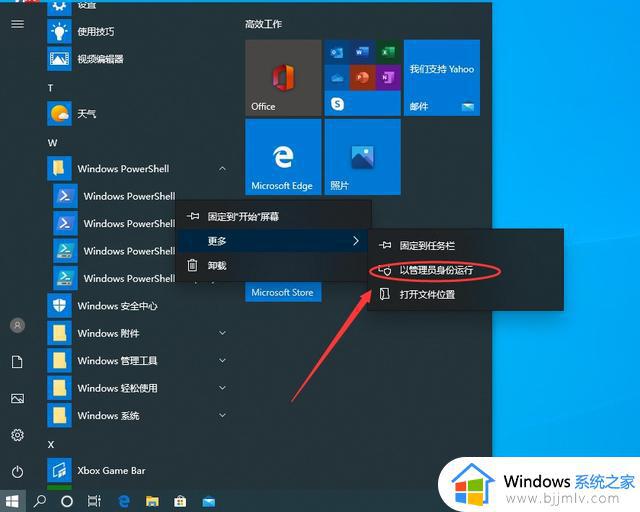Select 固定到任务栏 in submenu

point(466,245)
